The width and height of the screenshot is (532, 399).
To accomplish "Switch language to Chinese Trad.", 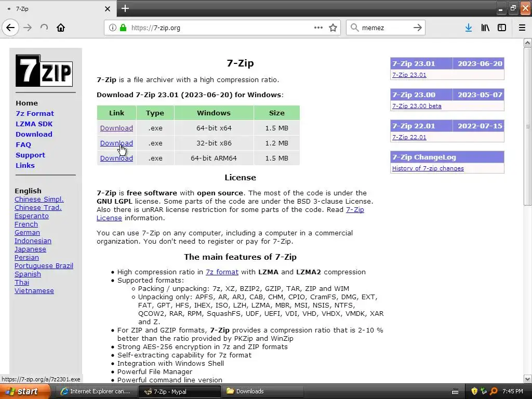I will coord(38,208).
